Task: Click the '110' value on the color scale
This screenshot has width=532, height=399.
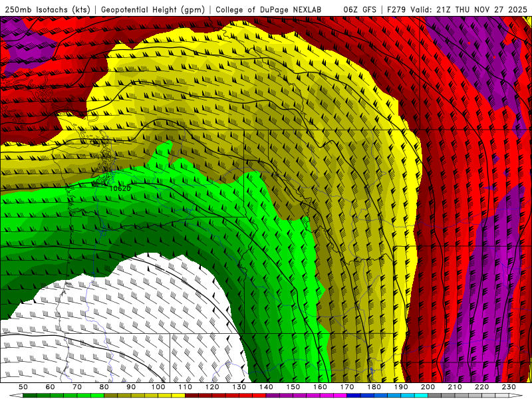Action: point(185,387)
